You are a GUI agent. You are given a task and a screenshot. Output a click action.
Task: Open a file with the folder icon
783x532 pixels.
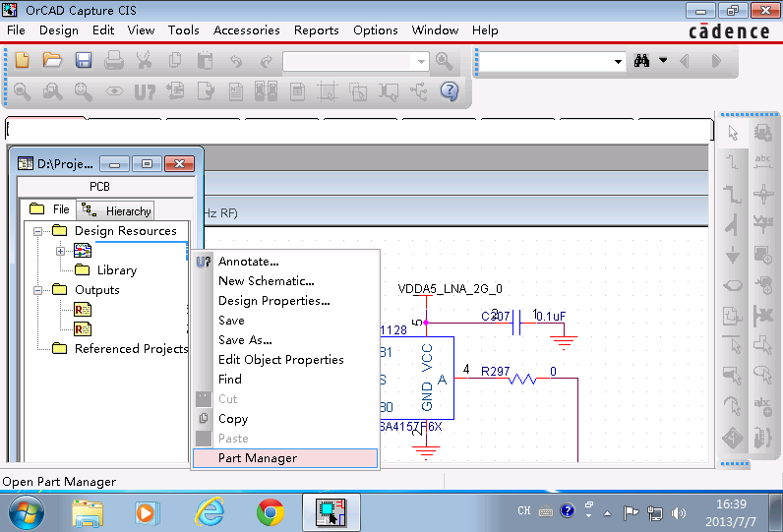(x=52, y=60)
